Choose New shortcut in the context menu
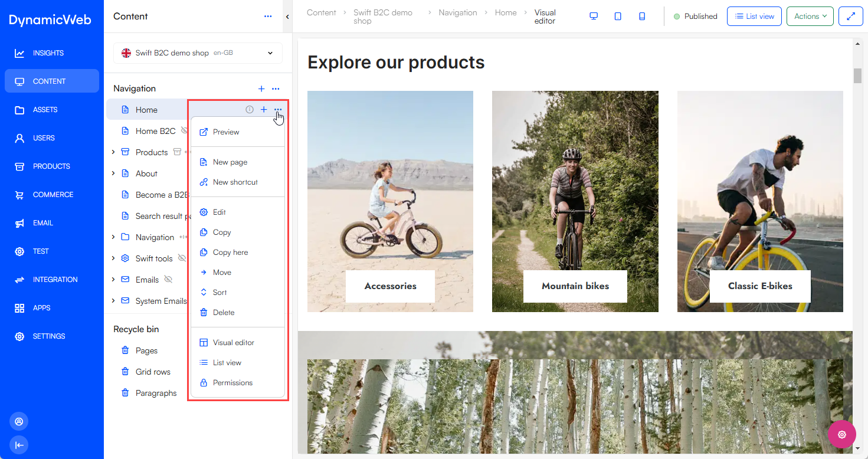 tap(234, 182)
